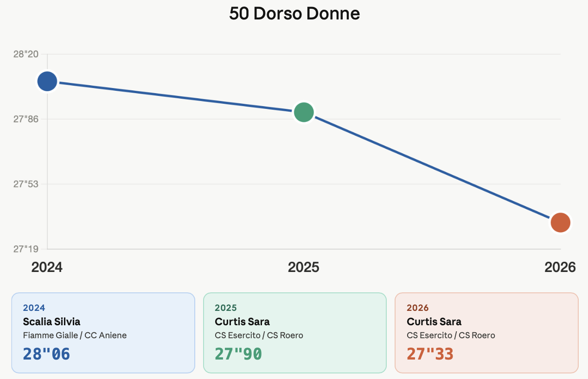588x379 pixels.
Task: Click the 27"90 time in green card
Action: click(x=238, y=354)
